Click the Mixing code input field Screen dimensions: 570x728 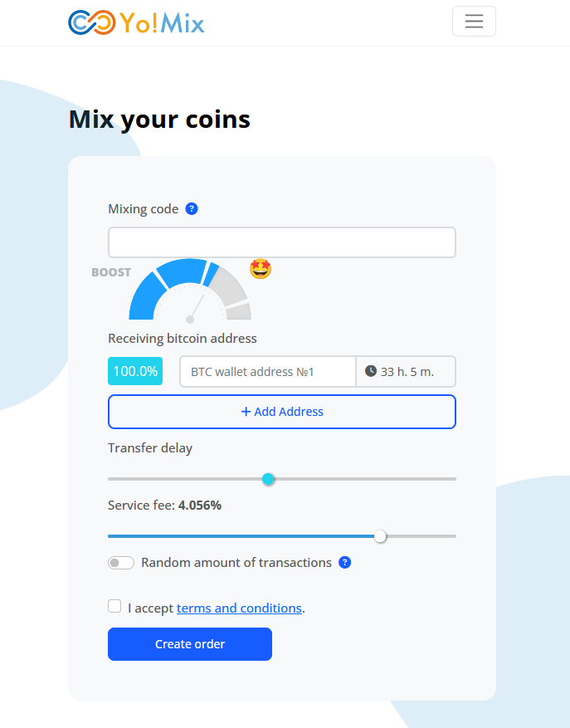[281, 242]
